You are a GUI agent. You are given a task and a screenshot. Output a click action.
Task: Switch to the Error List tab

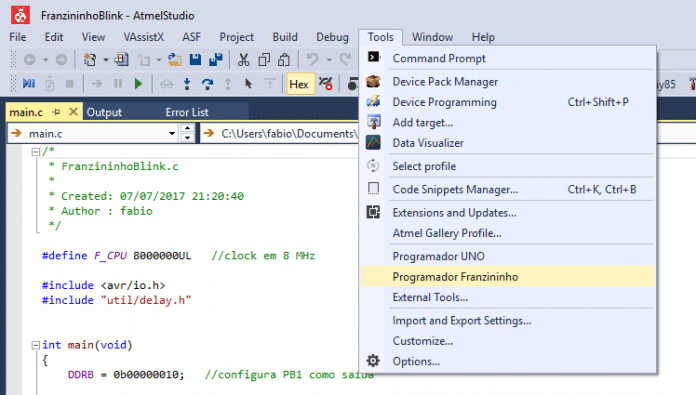pyautogui.click(x=187, y=112)
